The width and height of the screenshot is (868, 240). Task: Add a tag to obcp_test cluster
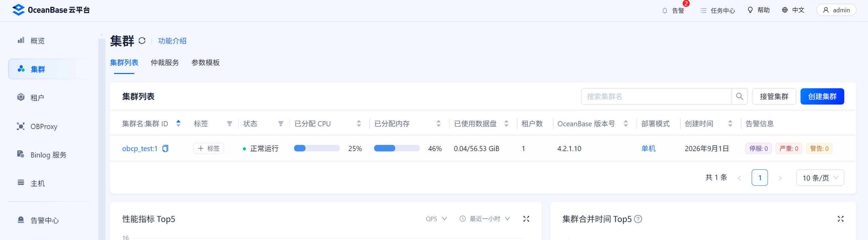209,148
